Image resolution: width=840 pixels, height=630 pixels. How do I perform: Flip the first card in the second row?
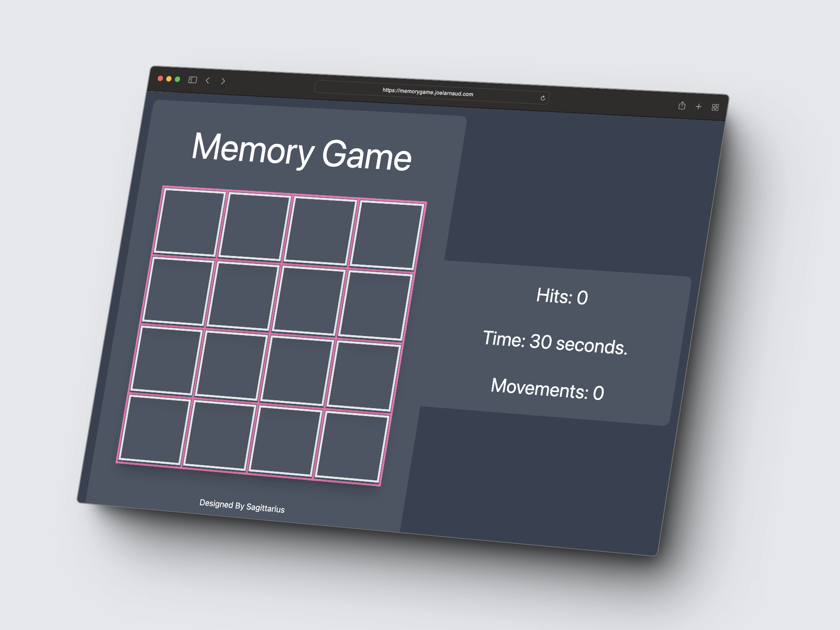tap(178, 291)
